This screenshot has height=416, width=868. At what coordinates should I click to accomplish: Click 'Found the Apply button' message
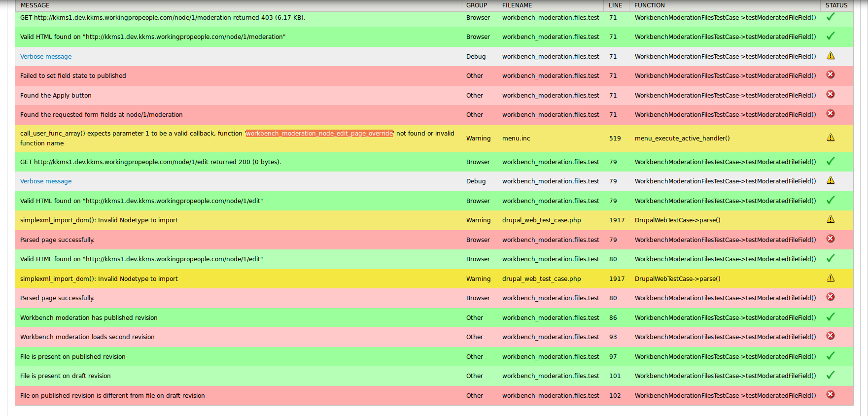(x=56, y=96)
